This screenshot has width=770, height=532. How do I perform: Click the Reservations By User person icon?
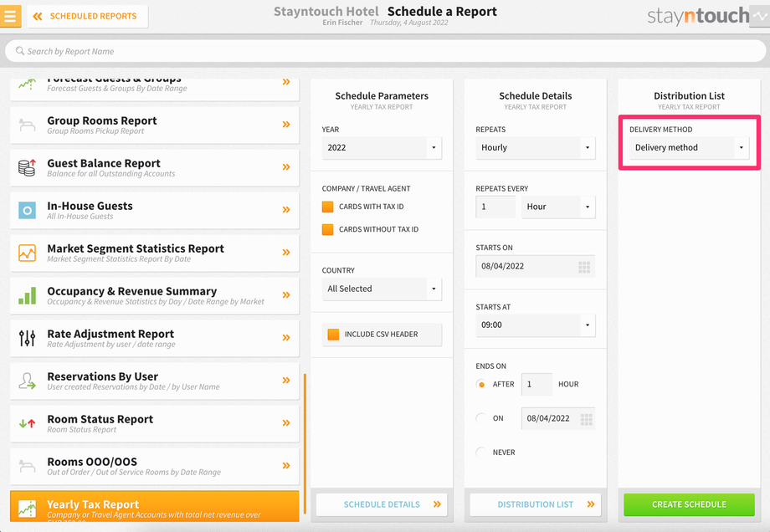pyautogui.click(x=27, y=381)
